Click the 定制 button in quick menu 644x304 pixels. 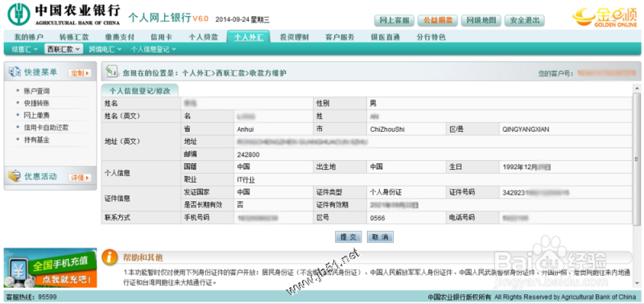[x=80, y=73]
